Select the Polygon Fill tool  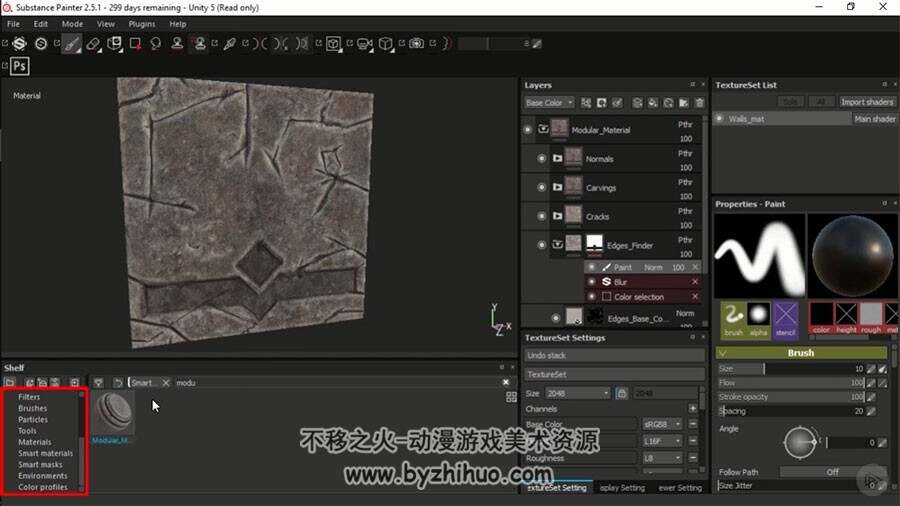(x=135, y=44)
